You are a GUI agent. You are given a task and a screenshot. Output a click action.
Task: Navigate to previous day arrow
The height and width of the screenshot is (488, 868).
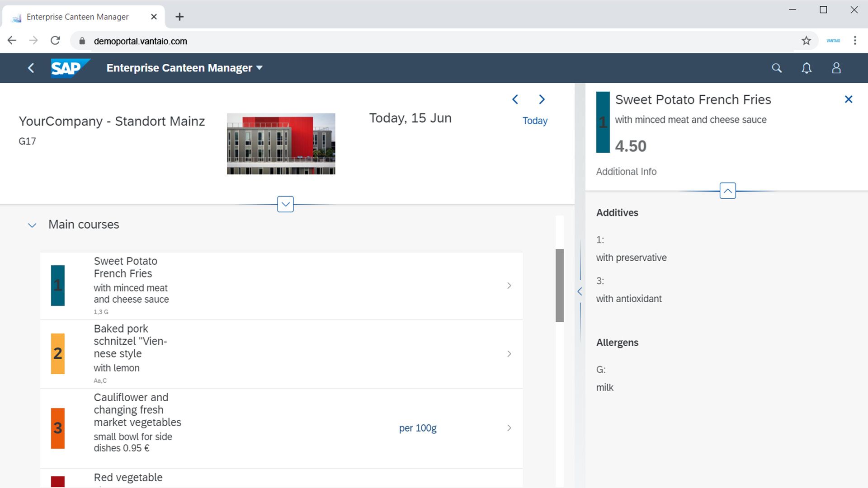click(x=514, y=99)
